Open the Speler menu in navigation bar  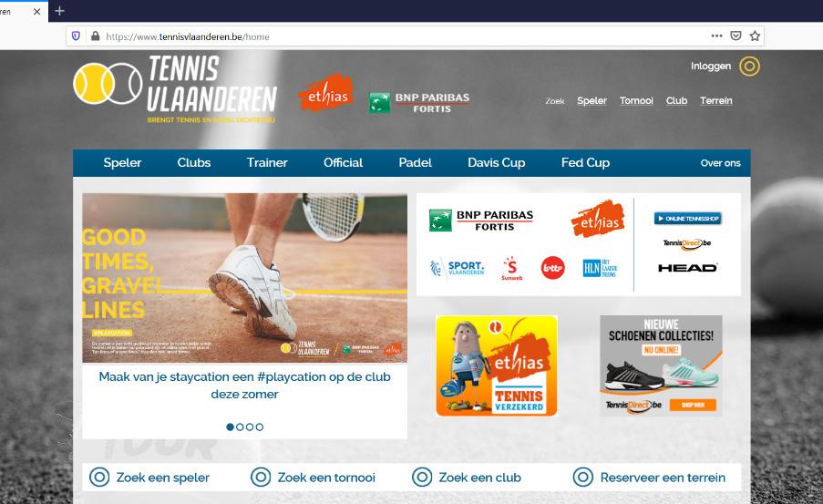(x=122, y=163)
